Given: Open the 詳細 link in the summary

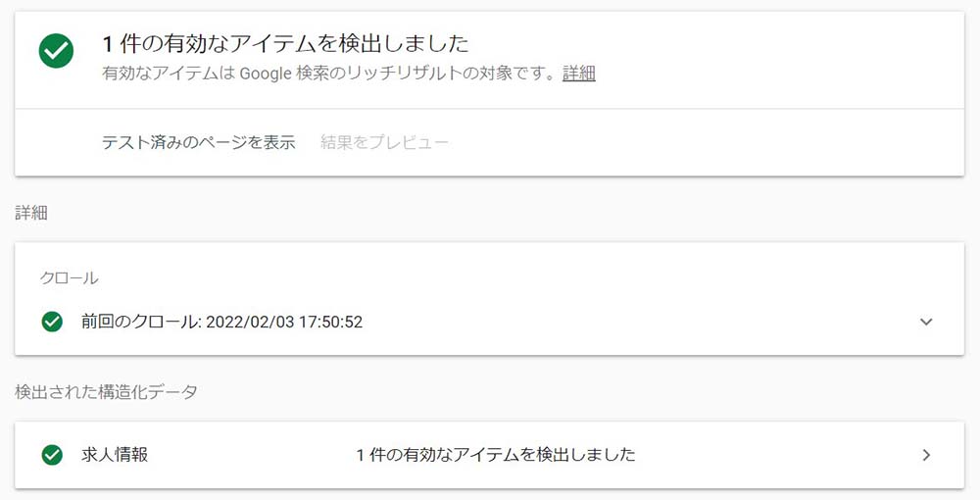Looking at the screenshot, I should (x=578, y=74).
